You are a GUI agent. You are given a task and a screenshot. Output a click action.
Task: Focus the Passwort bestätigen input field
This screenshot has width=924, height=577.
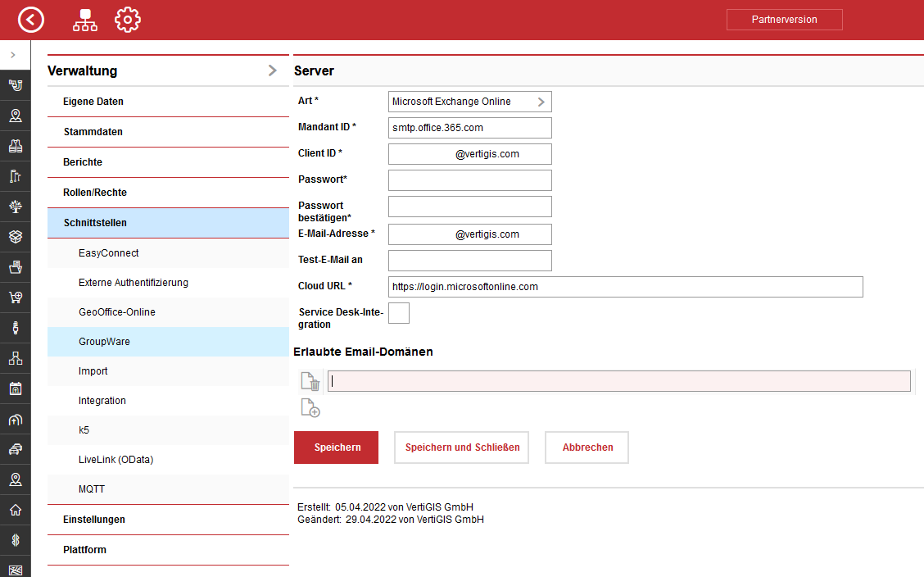[x=469, y=207]
